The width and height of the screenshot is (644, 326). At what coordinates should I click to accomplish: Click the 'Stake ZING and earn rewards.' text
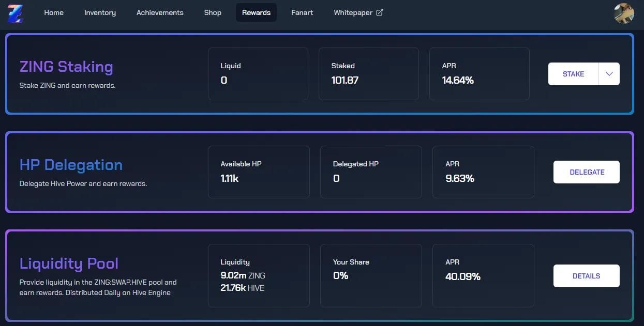click(67, 85)
